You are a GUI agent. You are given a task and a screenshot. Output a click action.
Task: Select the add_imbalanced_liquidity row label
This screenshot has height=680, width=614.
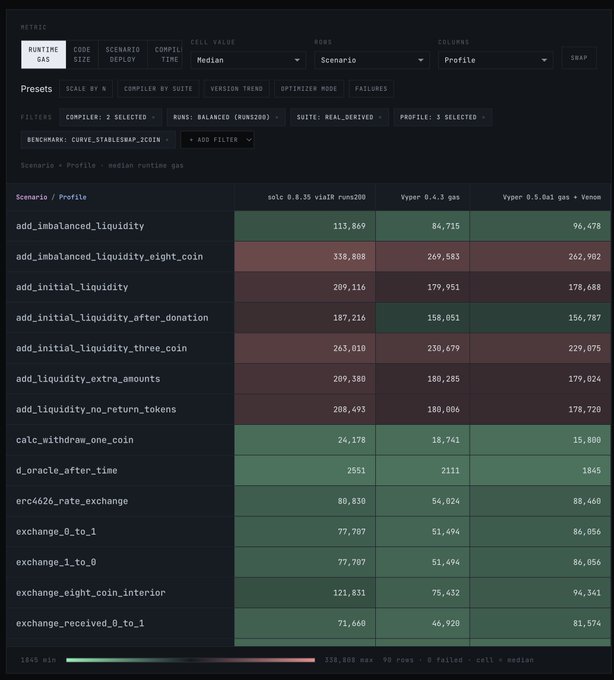click(x=80, y=226)
